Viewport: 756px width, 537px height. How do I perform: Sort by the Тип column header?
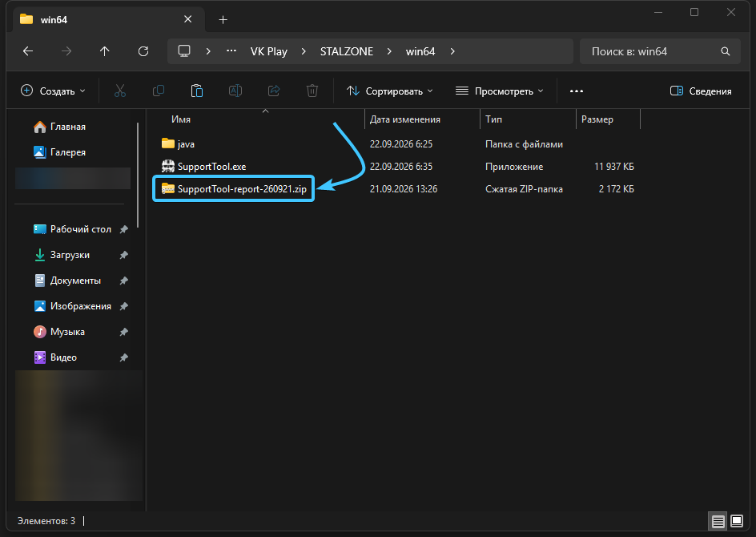click(x=493, y=119)
